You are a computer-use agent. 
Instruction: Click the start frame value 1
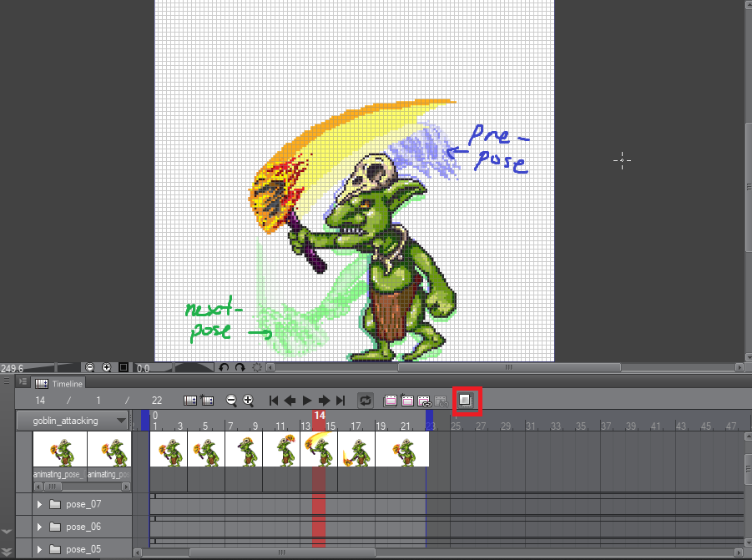[98, 401]
